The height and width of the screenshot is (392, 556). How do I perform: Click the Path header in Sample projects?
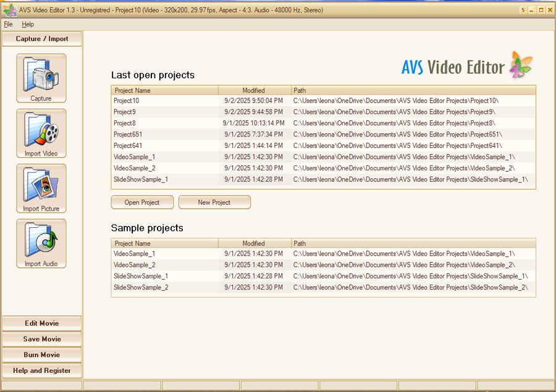[x=413, y=243]
